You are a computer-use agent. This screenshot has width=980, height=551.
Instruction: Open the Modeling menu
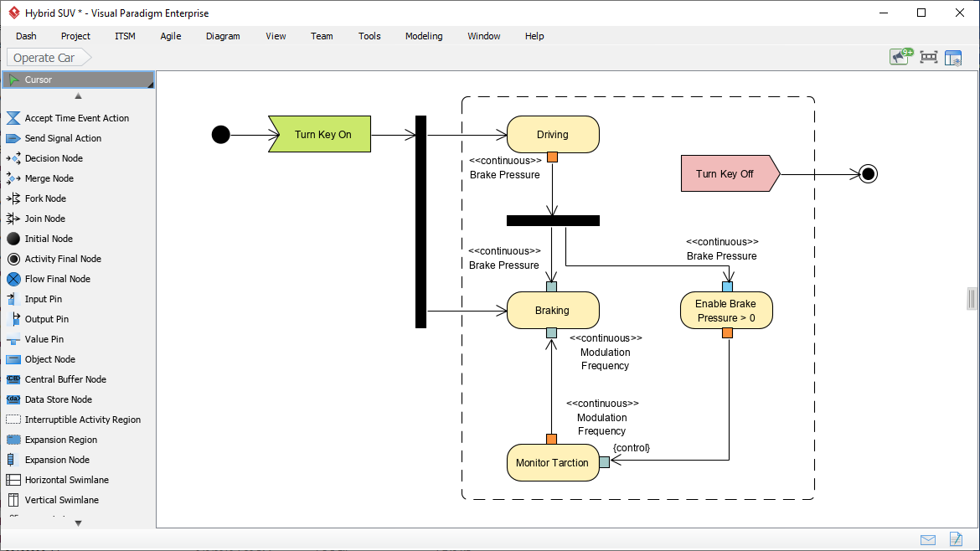click(423, 36)
